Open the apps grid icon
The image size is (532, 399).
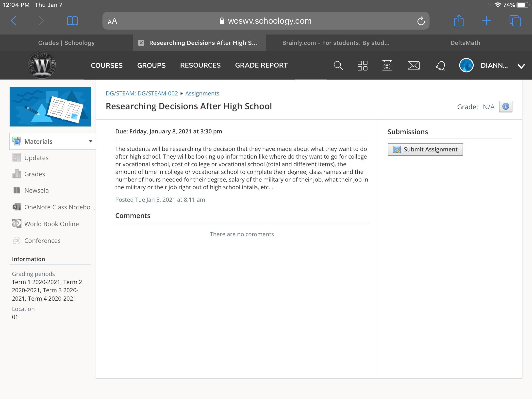[x=363, y=66]
